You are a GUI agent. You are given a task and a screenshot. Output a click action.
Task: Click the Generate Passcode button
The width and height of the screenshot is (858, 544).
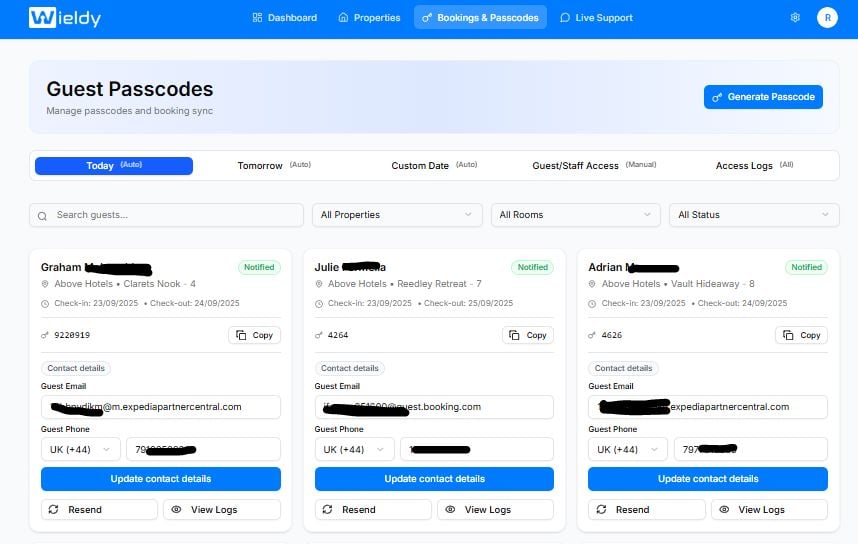[x=763, y=97]
